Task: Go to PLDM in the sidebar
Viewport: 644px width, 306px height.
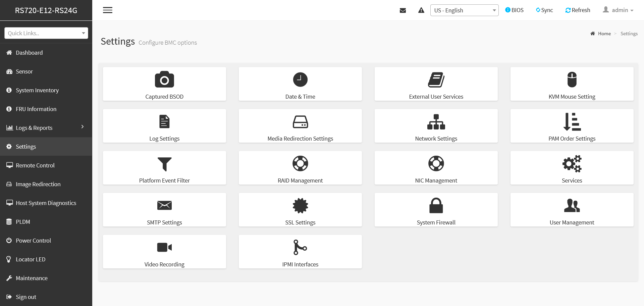Action: point(46,222)
